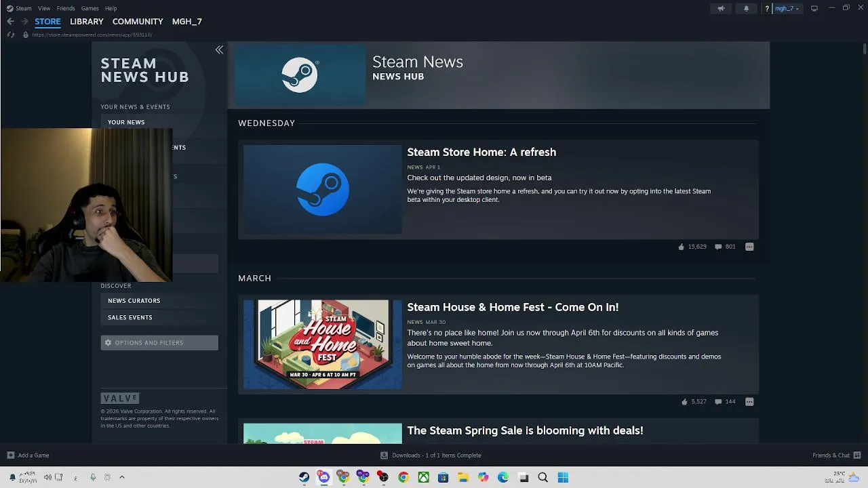The width and height of the screenshot is (868, 488).
Task: Click the question mark help icon
Action: click(767, 8)
